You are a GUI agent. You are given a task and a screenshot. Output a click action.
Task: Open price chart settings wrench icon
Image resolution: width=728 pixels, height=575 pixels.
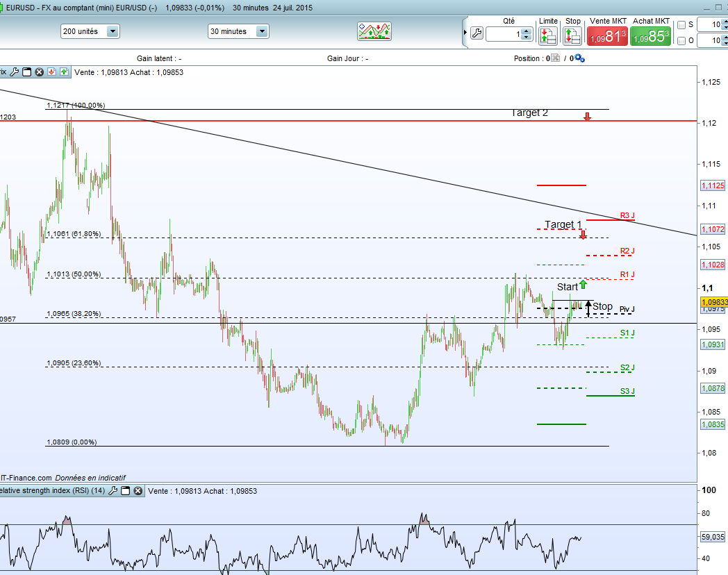pyautogui.click(x=15, y=72)
